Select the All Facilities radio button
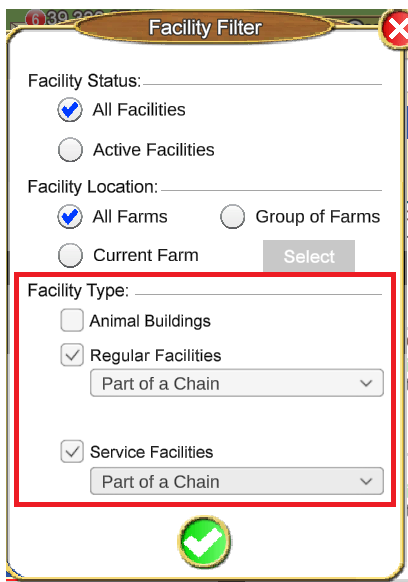This screenshot has height=582, width=408. (x=70, y=109)
